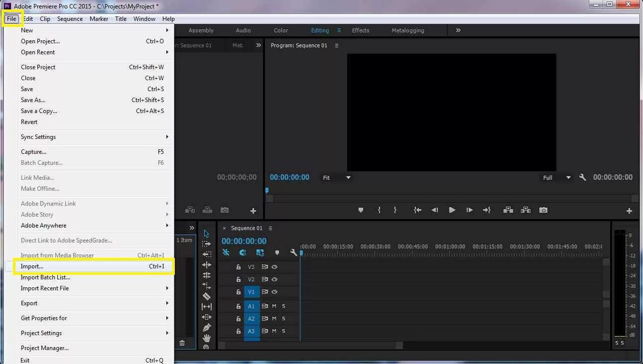643x364 pixels.
Task: Click Save As... menu entry
Action: coord(95,100)
